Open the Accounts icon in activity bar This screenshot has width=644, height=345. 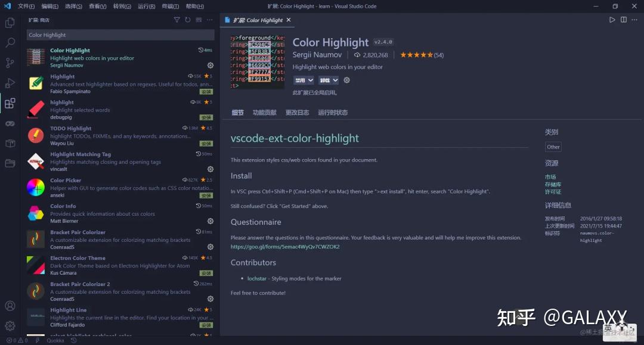[10, 306]
